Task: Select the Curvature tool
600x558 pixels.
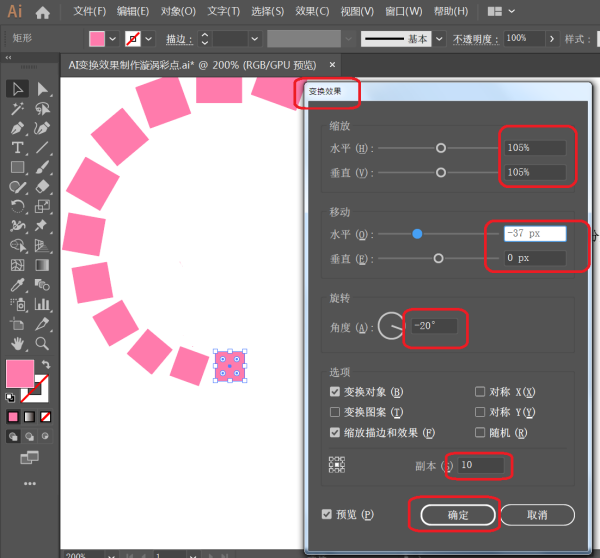Action: pos(42,128)
